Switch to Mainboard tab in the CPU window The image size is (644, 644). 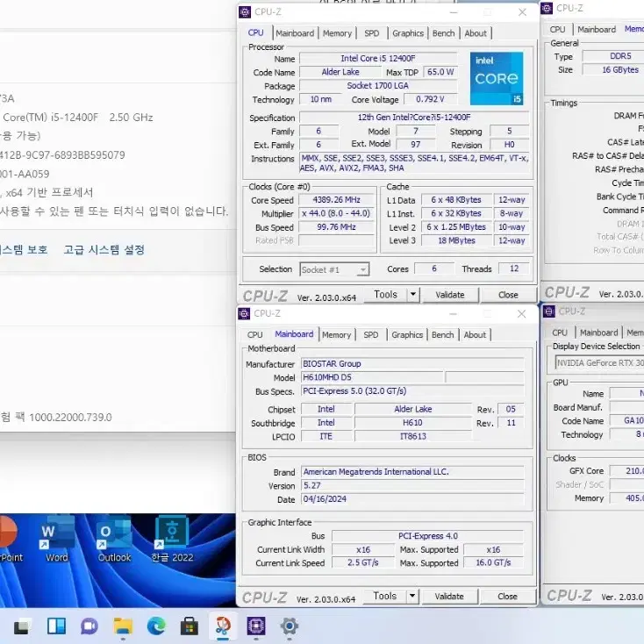(x=295, y=33)
